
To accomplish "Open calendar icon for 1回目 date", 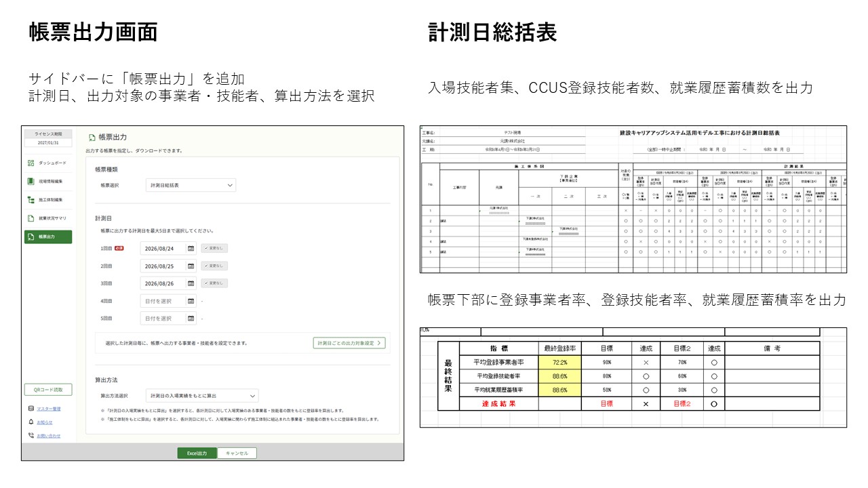I will [x=191, y=249].
